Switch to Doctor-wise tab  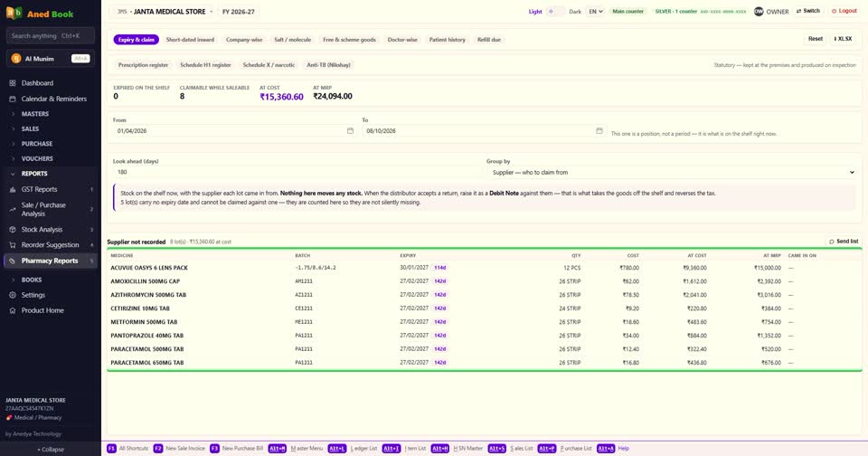[x=402, y=39]
